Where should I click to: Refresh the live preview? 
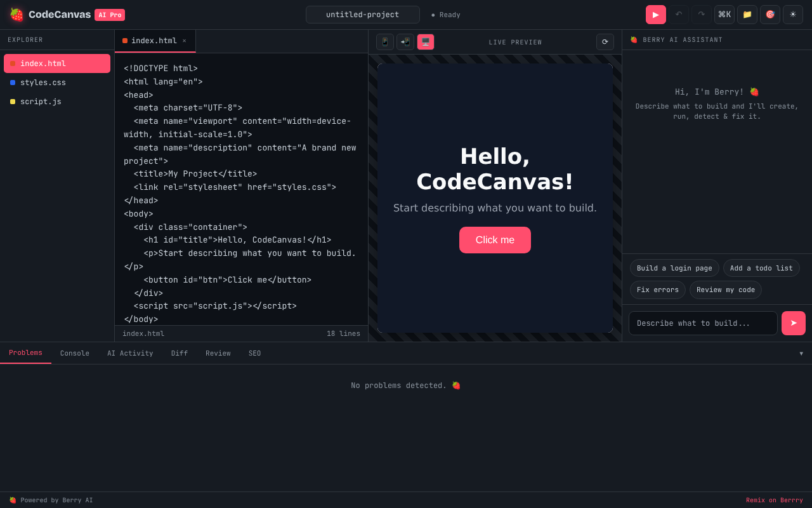click(605, 42)
